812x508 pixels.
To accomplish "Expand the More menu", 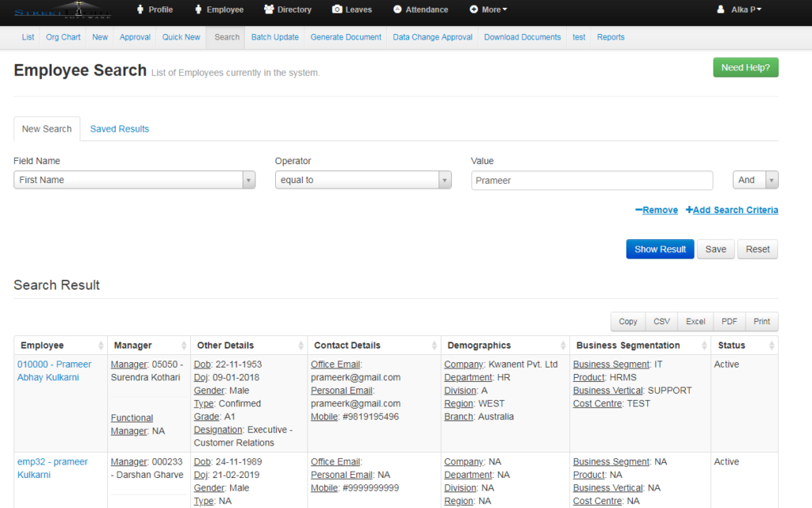I will pyautogui.click(x=487, y=10).
